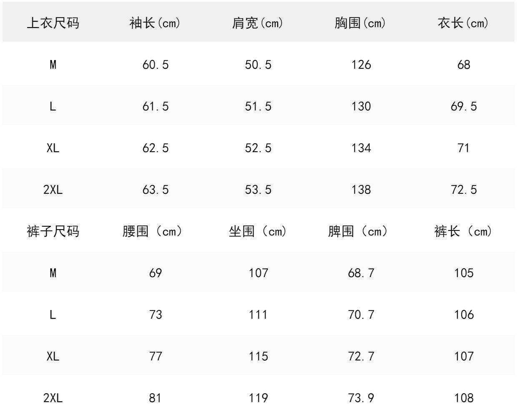Select the 胸围(cm) column header
The height and width of the screenshot is (420, 517).
(360, 23)
